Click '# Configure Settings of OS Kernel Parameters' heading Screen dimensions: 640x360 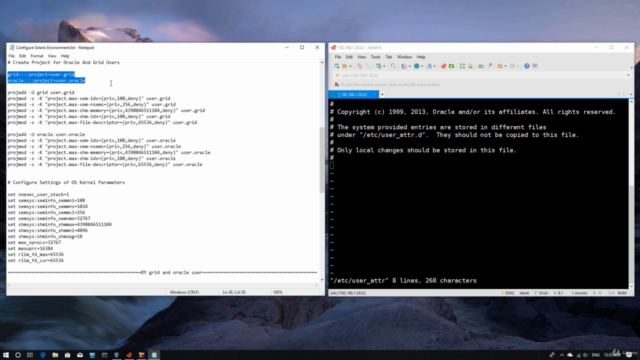66,182
